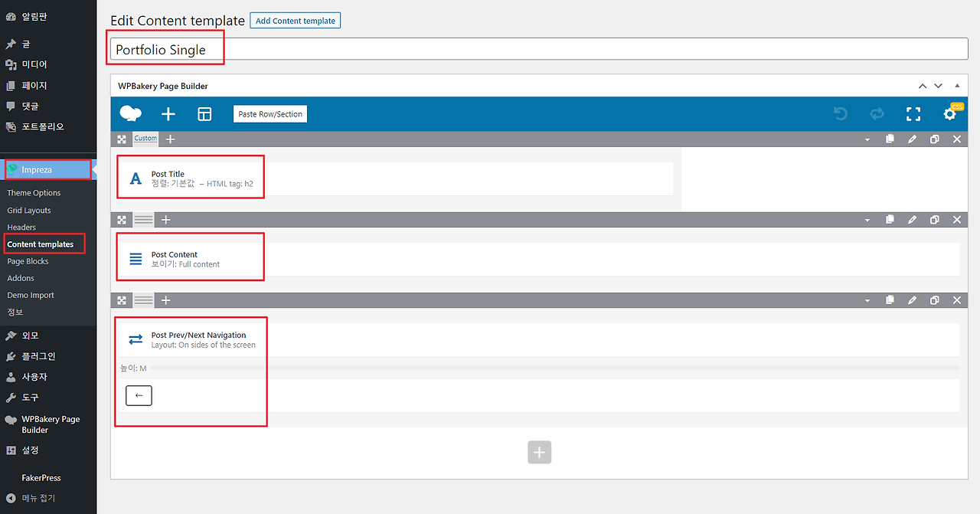Delete the Post Prev/Next Navigation row
The image size is (980, 514).
tap(957, 300)
